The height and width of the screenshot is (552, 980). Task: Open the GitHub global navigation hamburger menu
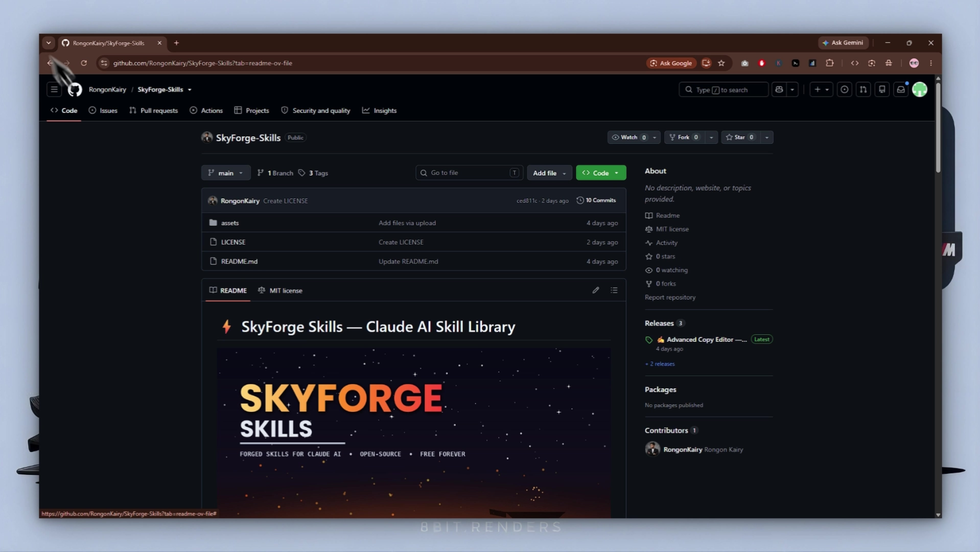[x=54, y=89]
